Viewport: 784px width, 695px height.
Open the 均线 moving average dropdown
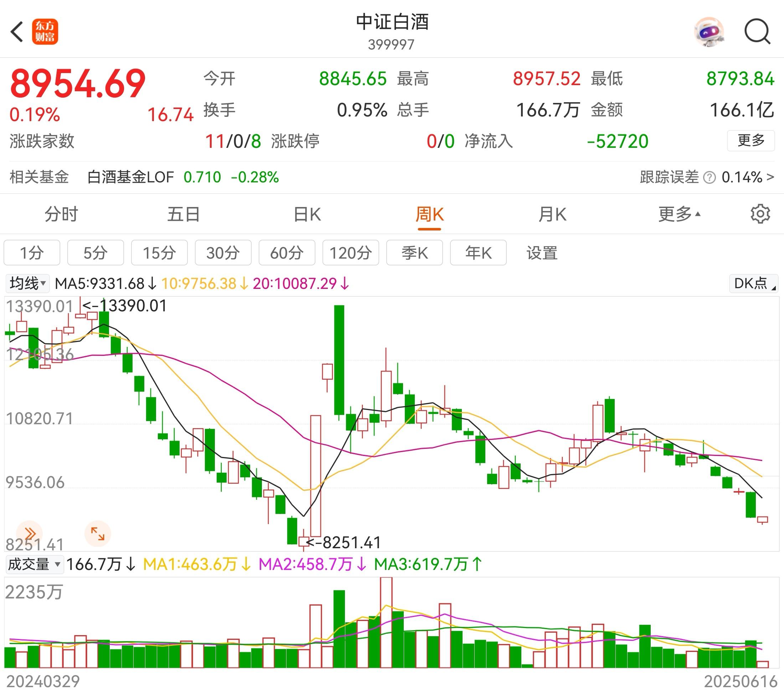click(27, 284)
